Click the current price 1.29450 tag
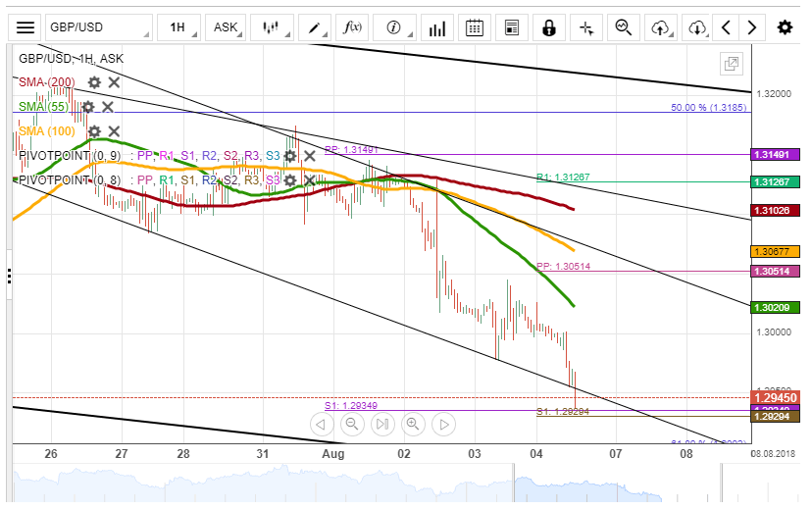 (x=775, y=397)
